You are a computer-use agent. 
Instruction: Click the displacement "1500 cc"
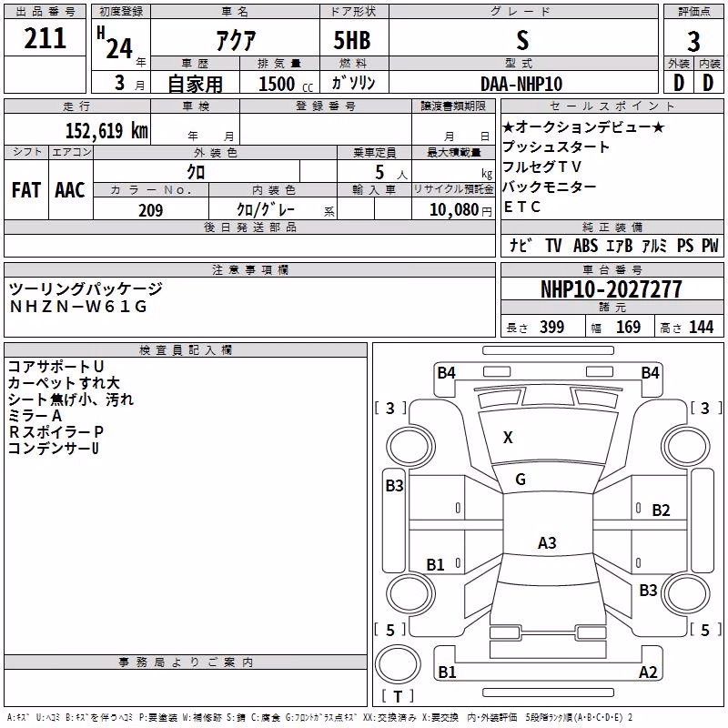point(286,84)
